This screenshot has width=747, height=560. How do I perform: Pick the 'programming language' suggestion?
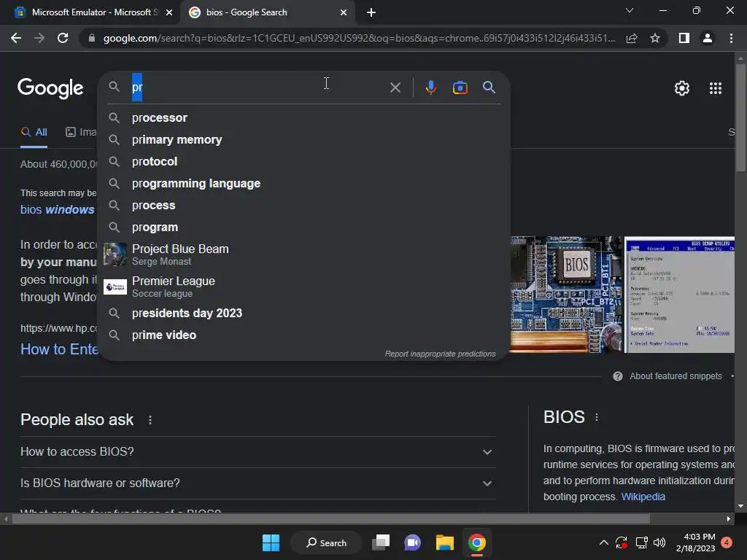[x=304, y=183]
